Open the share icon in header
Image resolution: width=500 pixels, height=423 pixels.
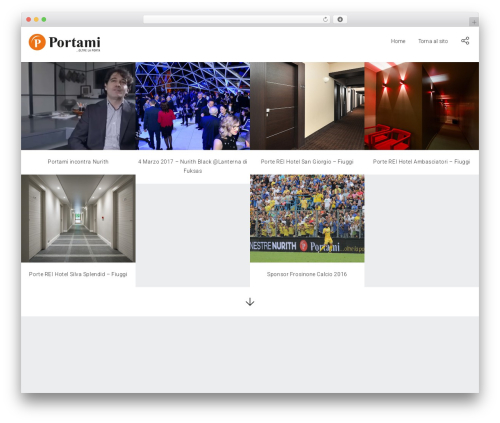pyautogui.click(x=465, y=41)
